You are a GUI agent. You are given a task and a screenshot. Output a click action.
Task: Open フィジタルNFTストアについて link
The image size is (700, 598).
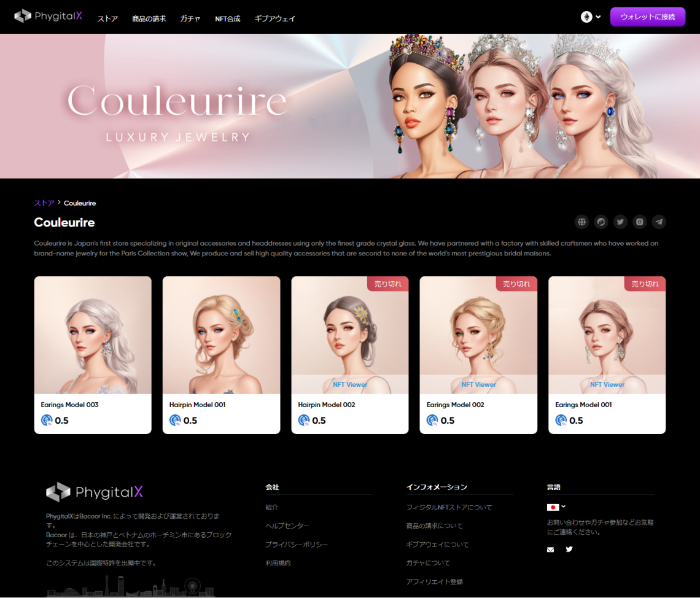point(449,507)
